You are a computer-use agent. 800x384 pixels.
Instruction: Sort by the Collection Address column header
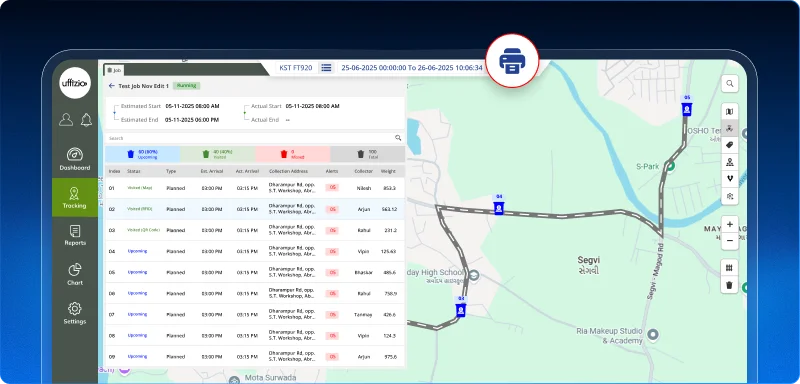[288, 171]
